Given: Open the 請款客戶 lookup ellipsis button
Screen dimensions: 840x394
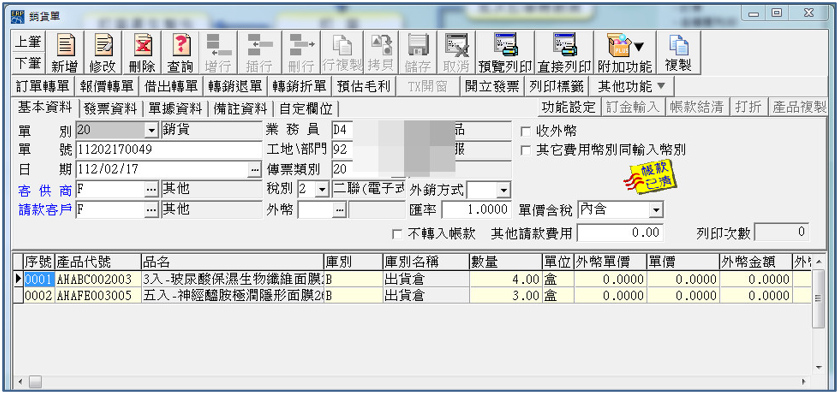Looking at the screenshot, I should pyautogui.click(x=152, y=210).
